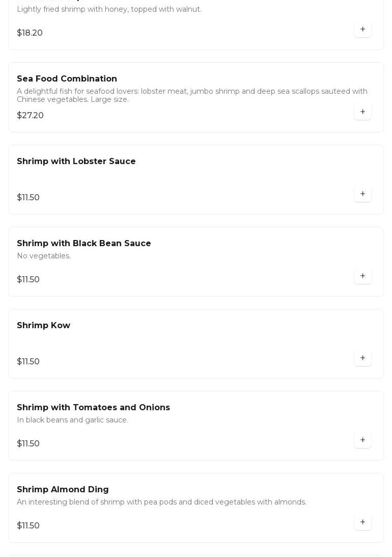
Task: Add Shrimp with Lobster Sauce to order
Action: pos(362,194)
